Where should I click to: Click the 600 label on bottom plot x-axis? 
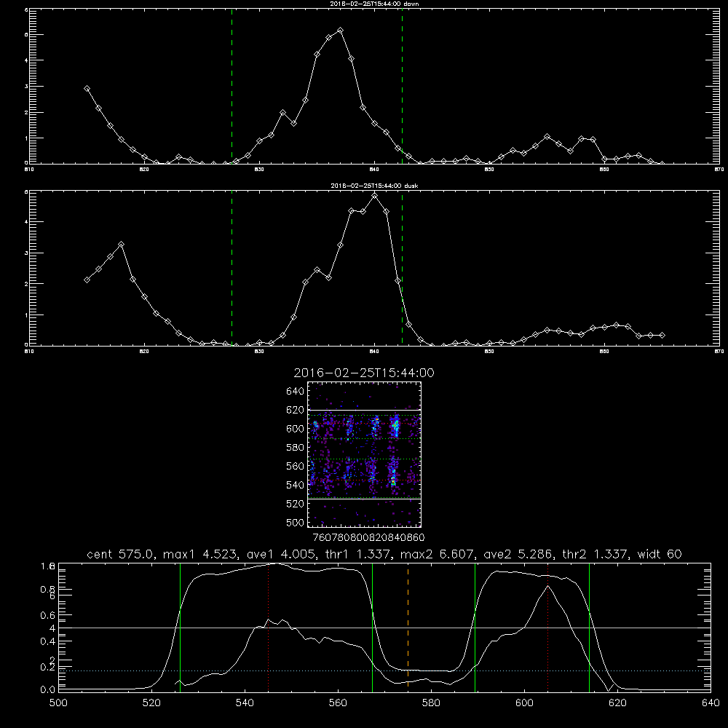tap(524, 703)
